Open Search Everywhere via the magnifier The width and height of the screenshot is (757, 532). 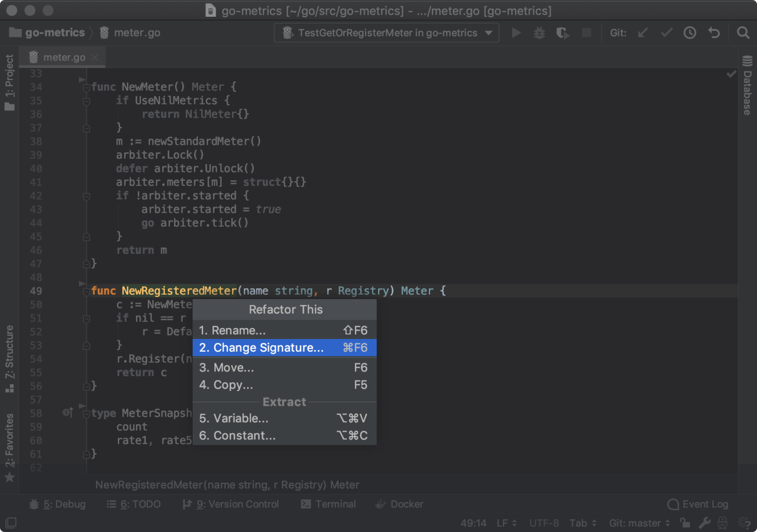click(743, 33)
